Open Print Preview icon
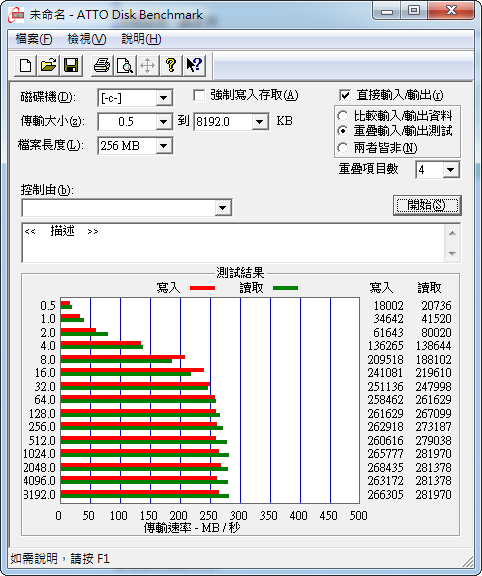 coord(125,66)
